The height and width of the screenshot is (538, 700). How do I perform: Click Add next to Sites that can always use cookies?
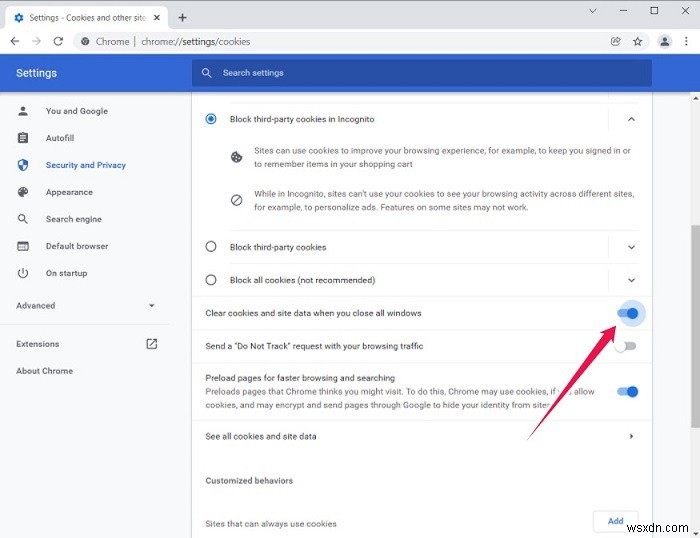click(615, 521)
